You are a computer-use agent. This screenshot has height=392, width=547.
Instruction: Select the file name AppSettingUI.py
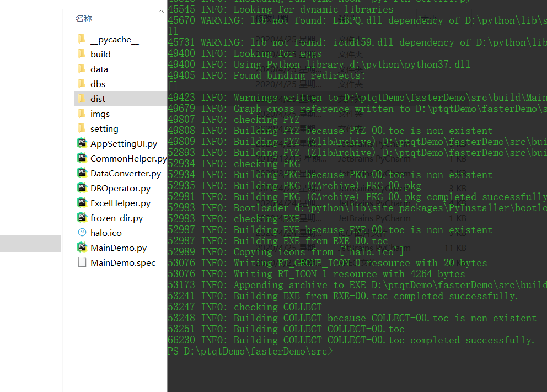124,144
